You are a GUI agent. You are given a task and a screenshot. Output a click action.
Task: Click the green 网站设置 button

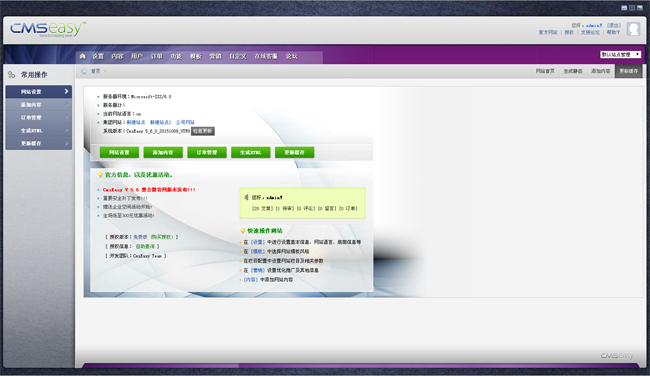(119, 153)
